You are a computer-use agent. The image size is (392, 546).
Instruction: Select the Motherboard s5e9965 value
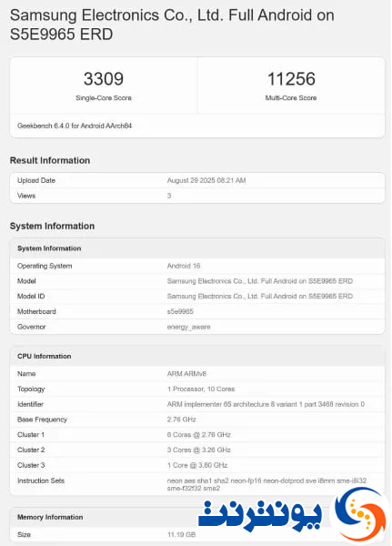(x=180, y=311)
